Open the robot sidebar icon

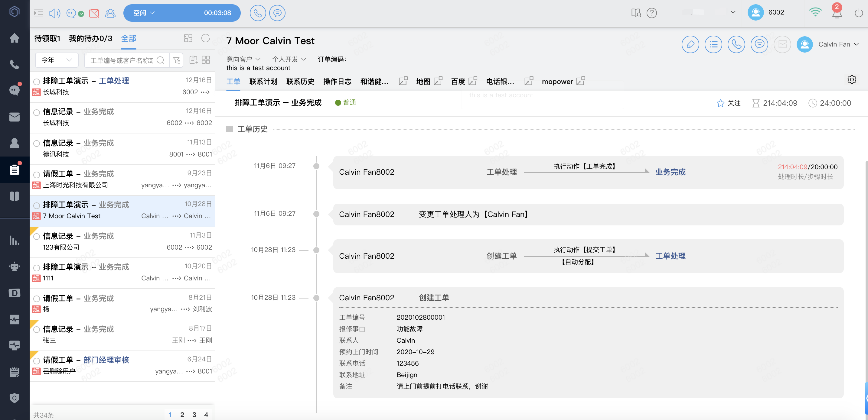click(x=14, y=267)
